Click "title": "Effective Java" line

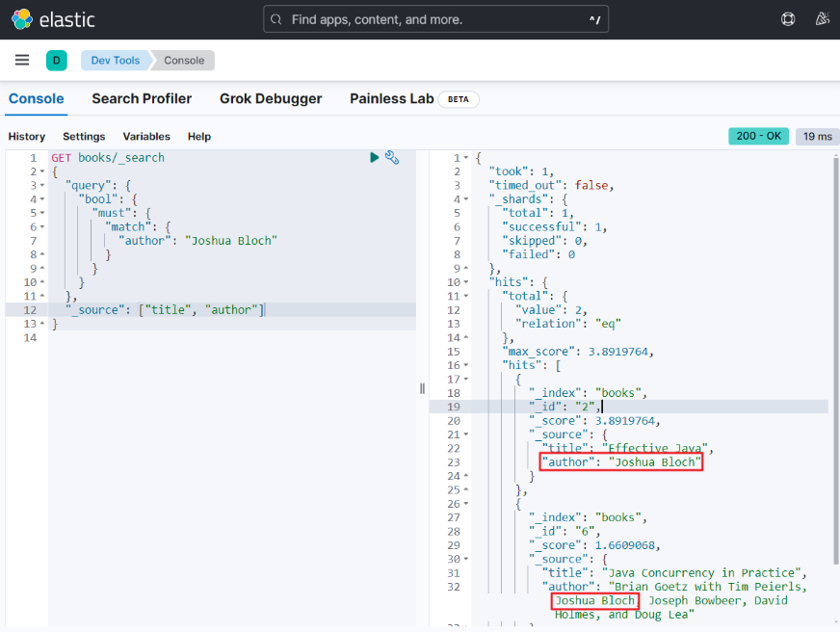tap(627, 448)
